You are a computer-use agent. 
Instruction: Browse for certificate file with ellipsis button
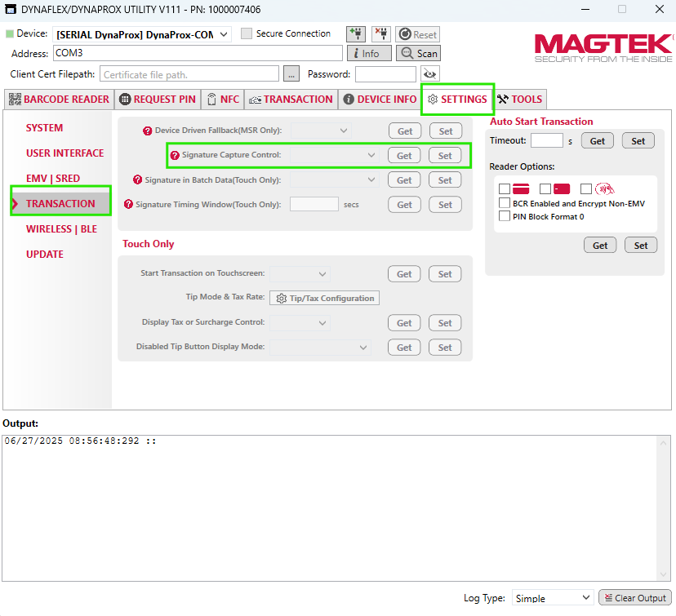coord(291,73)
